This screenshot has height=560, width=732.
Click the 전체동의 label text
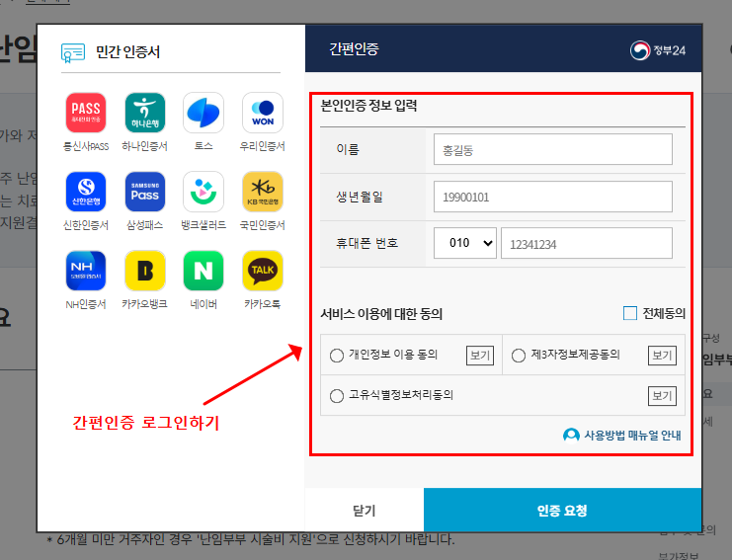[664, 313]
